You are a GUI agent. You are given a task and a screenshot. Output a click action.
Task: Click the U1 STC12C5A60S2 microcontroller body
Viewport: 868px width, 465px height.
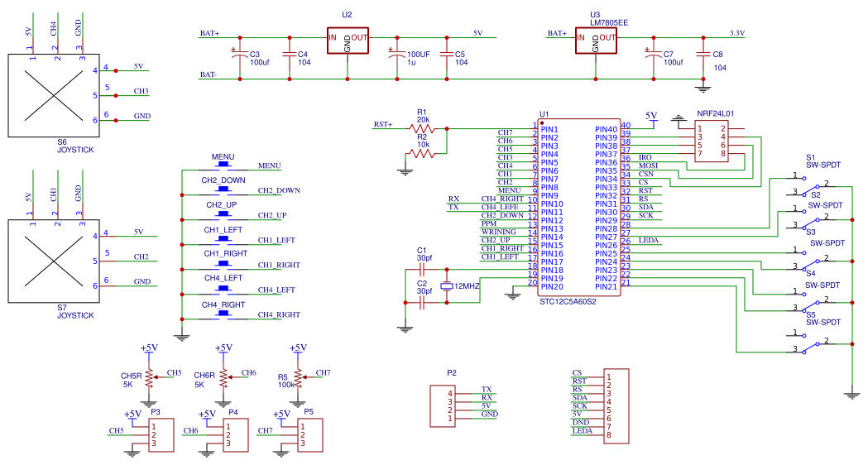pyautogui.click(x=579, y=207)
